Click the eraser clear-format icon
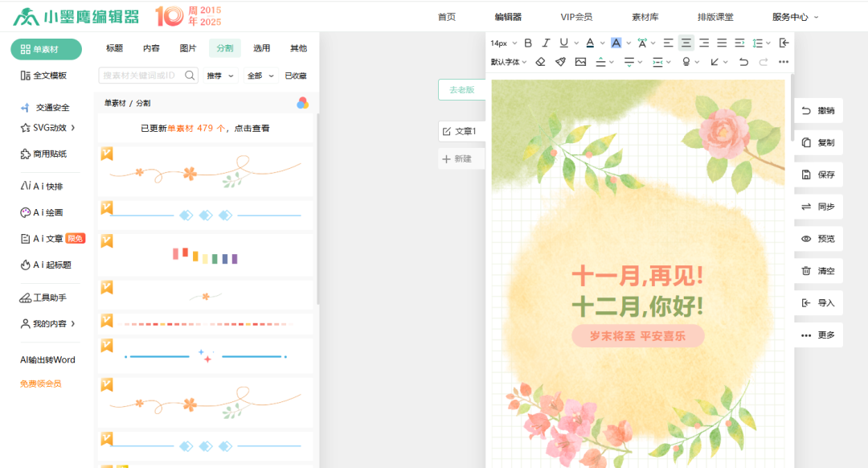The height and width of the screenshot is (468, 868). tap(541, 62)
